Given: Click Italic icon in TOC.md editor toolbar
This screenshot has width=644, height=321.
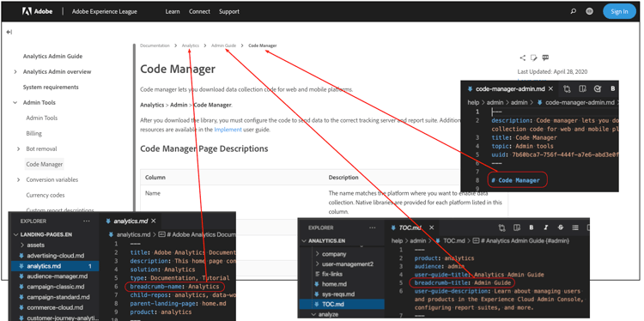Looking at the screenshot, I should point(546,227).
